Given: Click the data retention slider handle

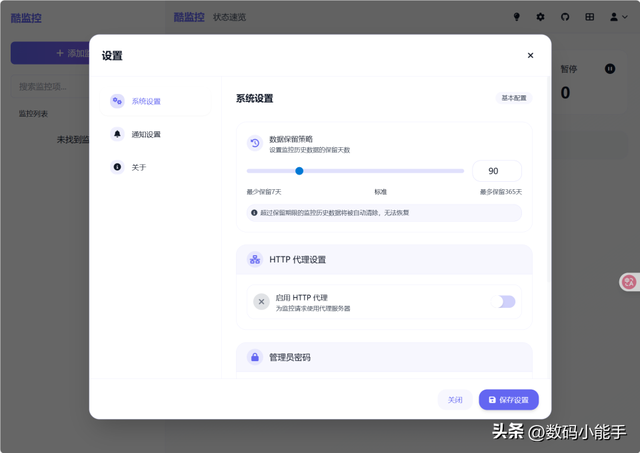Looking at the screenshot, I should [x=299, y=171].
